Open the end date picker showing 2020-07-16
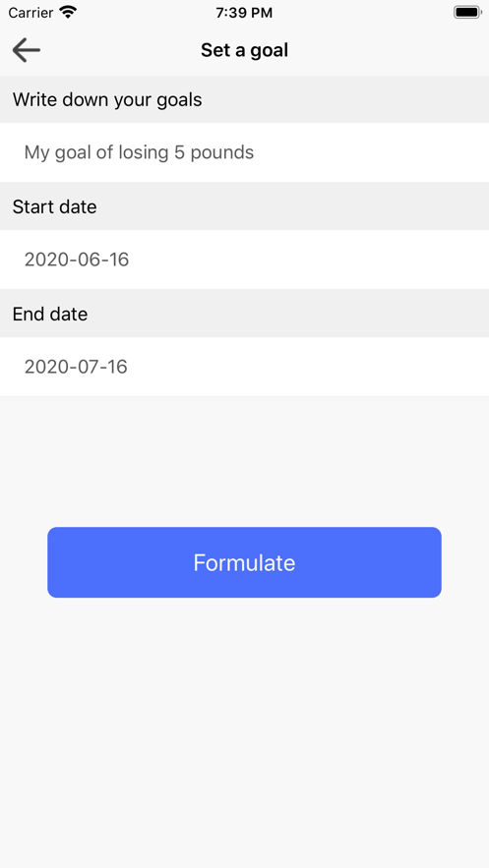 click(244, 367)
